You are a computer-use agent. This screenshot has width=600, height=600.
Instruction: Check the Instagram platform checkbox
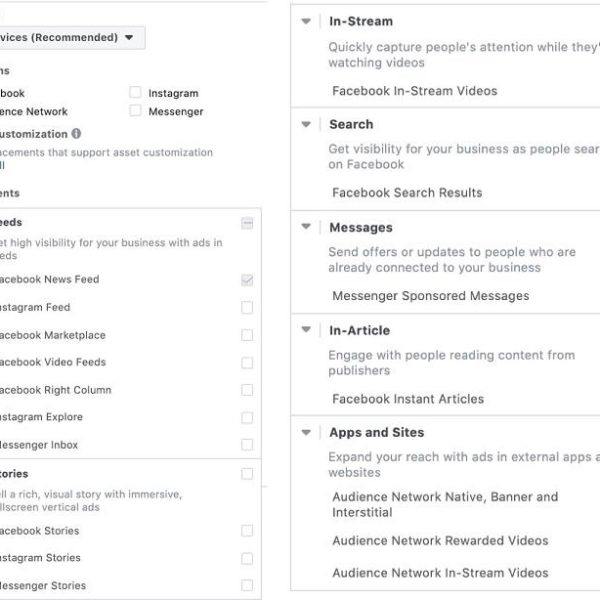click(x=135, y=93)
